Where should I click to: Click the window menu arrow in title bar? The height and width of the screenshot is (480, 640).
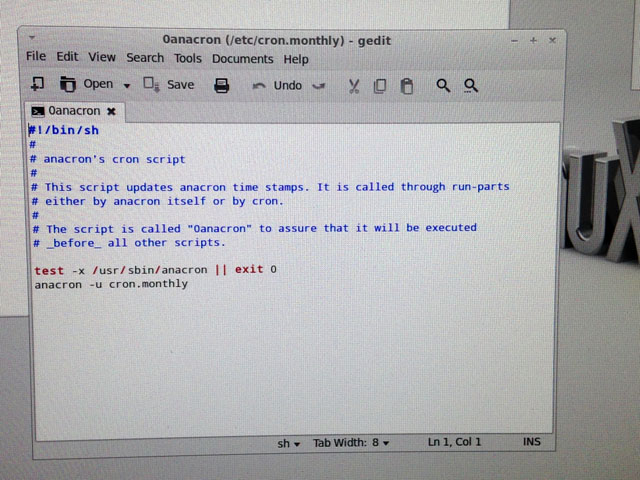click(x=32, y=38)
